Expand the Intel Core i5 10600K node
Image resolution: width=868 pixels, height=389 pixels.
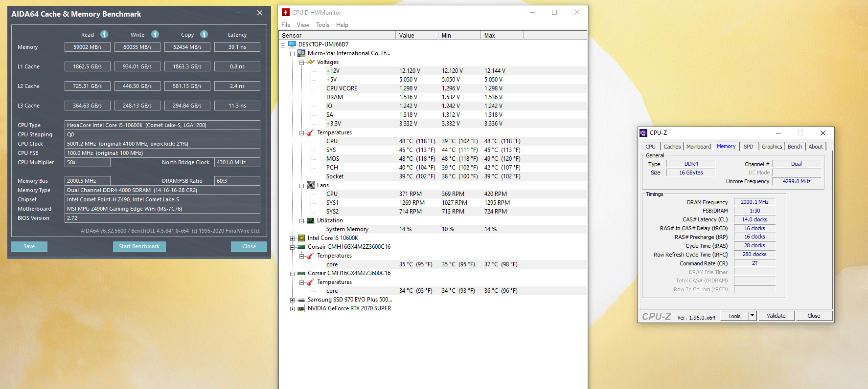[292, 238]
